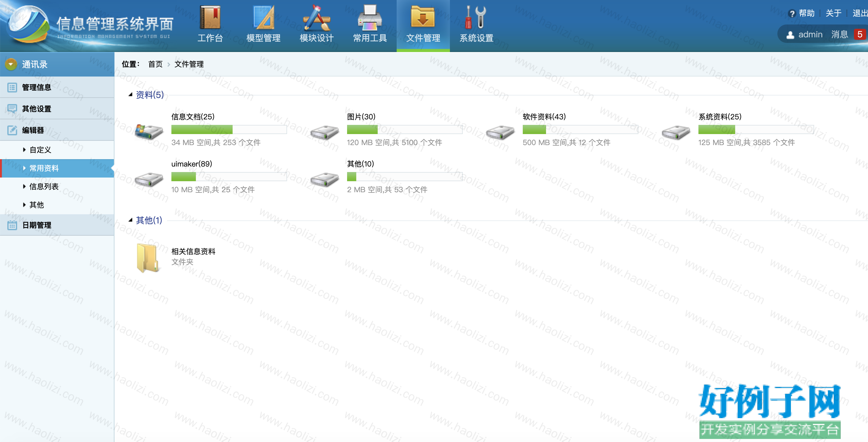Viewport: 868px width, 442px height.
Task: Open the 管理信息 sidebar section
Action: pos(57,88)
